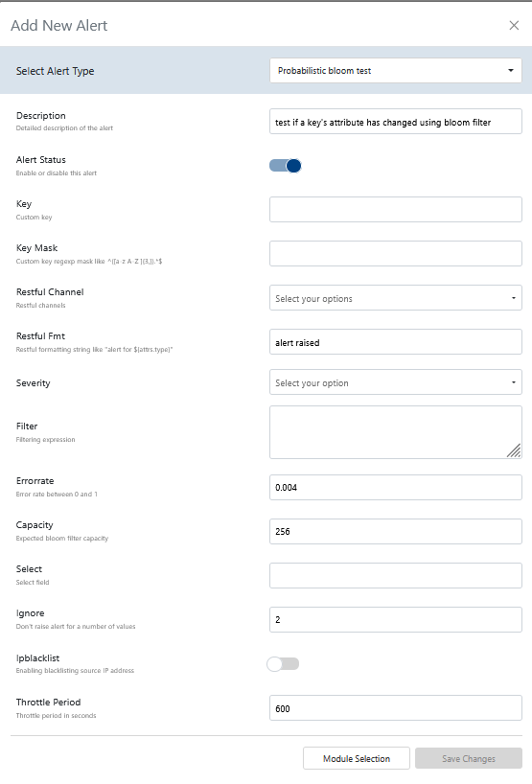Close the Add New Alert dialog
Viewport: 532px width, 784px height.
point(514,26)
